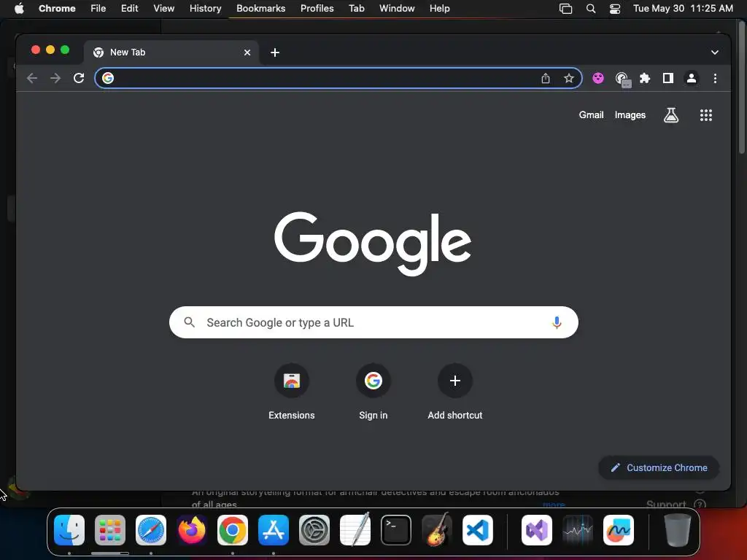The image size is (747, 560).
Task: Start voice search with microphone icon
Action: (x=556, y=322)
